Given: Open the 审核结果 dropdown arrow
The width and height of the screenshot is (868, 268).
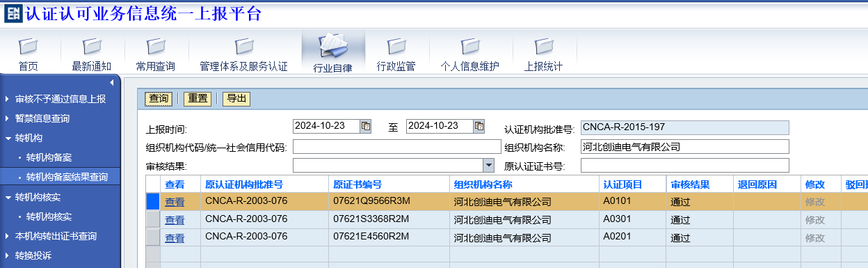Looking at the screenshot, I should [489, 165].
